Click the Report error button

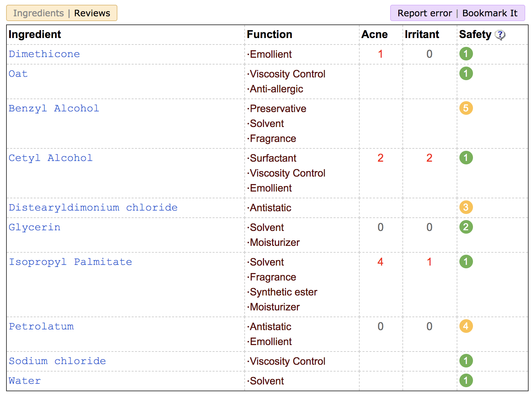[425, 13]
